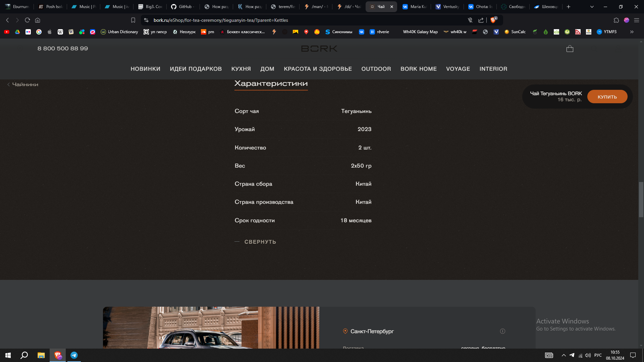Open the Telegram taskbar icon
This screenshot has height=362, width=644.
74,355
